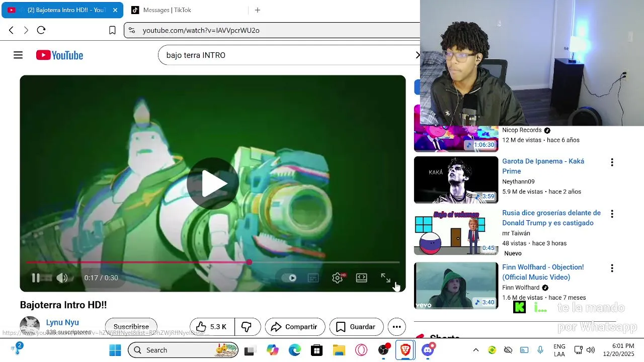Go back in the browser
644x362 pixels.
click(x=11, y=30)
